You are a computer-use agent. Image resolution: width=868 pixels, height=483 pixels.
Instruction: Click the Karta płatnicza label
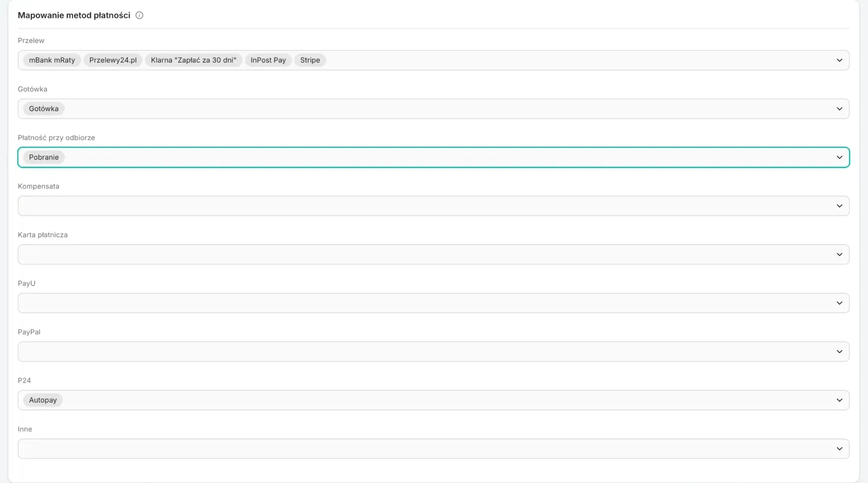(x=43, y=235)
